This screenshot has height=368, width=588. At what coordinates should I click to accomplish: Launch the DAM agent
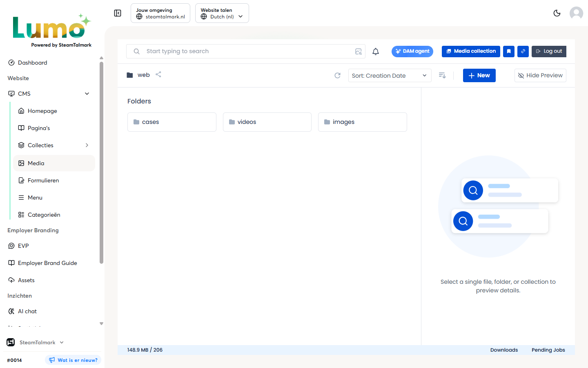click(x=412, y=52)
